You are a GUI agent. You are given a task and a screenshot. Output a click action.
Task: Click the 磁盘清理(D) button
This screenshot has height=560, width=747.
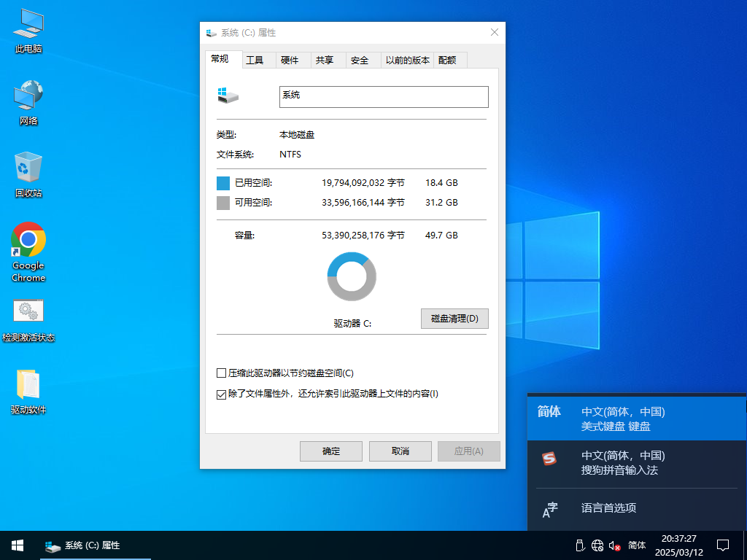click(x=454, y=319)
